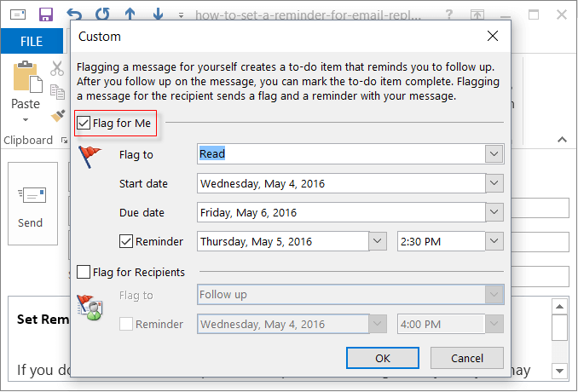Uncheck the Reminder checkbox under Flag for Me
The image size is (578, 392).
tap(126, 241)
